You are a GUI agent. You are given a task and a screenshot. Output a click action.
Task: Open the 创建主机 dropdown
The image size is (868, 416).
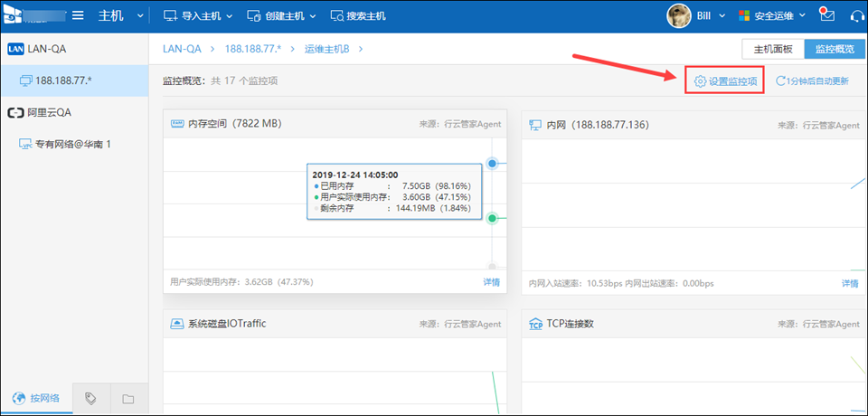coord(281,16)
